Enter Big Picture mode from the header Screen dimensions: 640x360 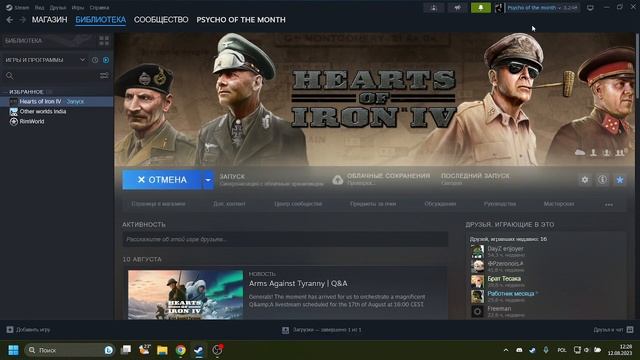pos(590,8)
